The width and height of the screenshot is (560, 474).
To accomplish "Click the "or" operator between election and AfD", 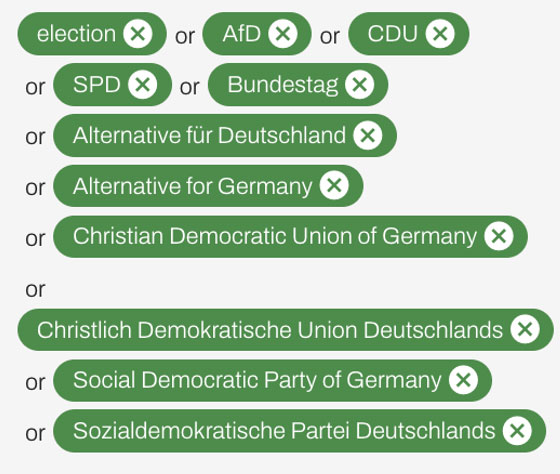I will 185,36.
